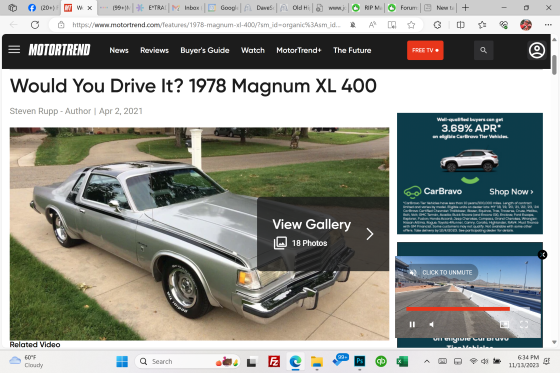Seek on the red video progress bar

tap(458, 309)
